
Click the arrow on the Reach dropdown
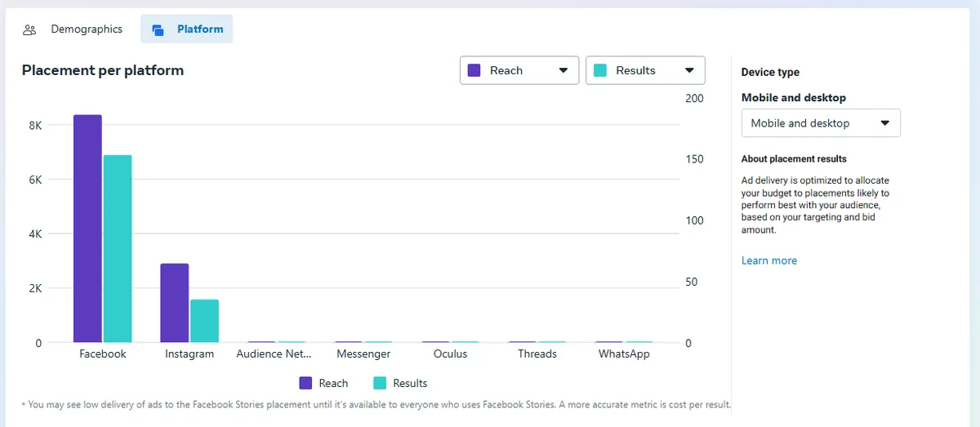(x=563, y=70)
